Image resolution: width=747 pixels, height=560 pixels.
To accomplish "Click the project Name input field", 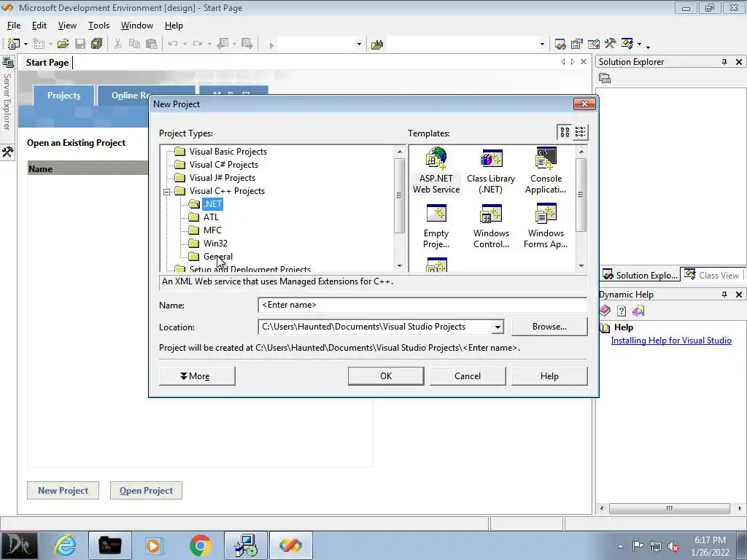I will [422, 305].
